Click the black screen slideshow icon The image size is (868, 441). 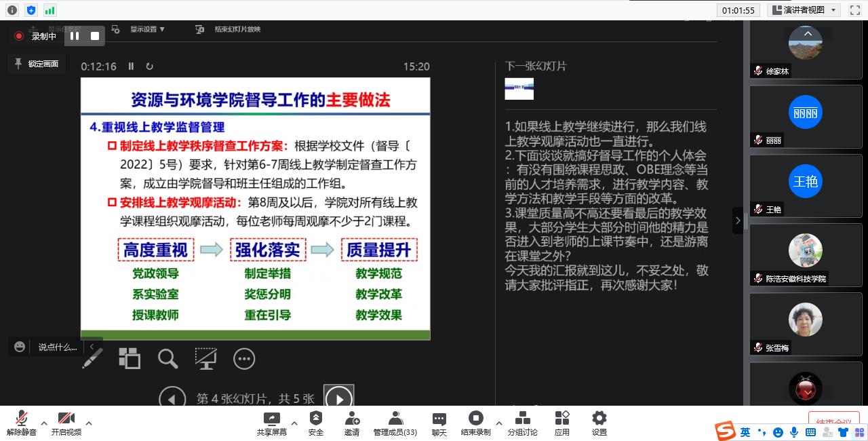[205, 358]
